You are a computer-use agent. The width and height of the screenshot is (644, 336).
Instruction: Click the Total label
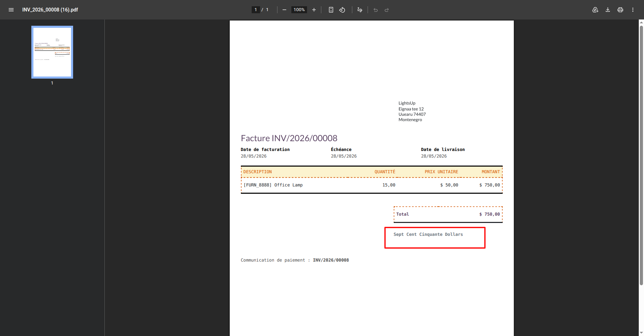pyautogui.click(x=403, y=214)
